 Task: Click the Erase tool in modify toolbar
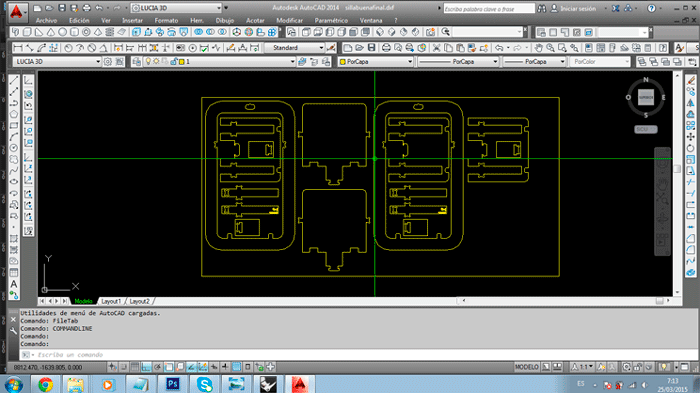(691, 80)
